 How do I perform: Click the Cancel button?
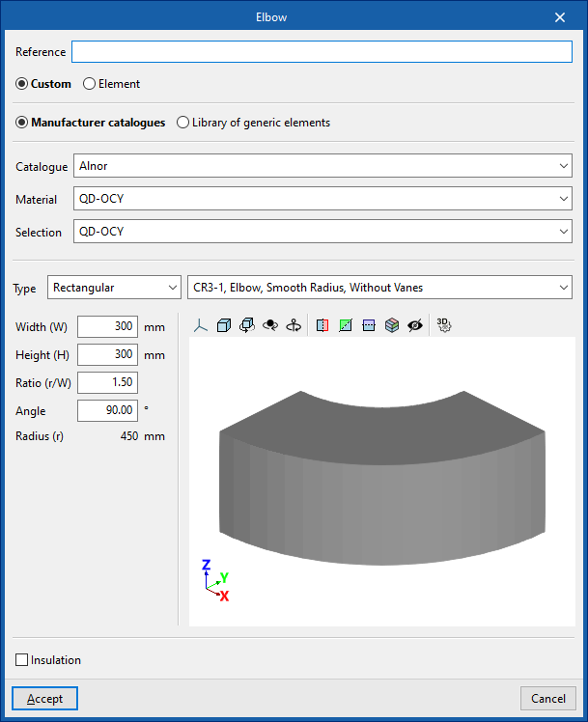click(x=548, y=699)
